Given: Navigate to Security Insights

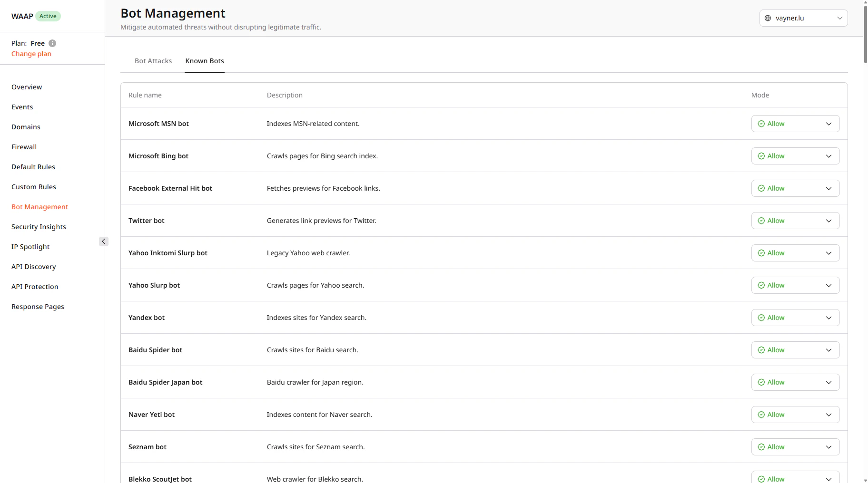Looking at the screenshot, I should point(39,227).
